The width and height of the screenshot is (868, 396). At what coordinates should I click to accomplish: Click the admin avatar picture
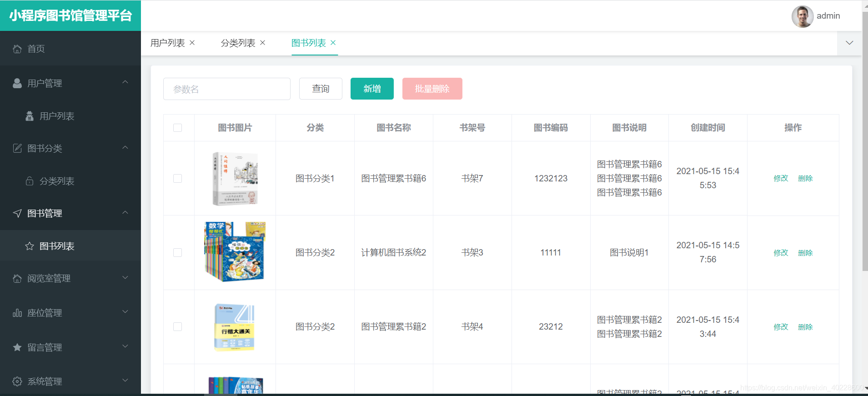point(802,16)
